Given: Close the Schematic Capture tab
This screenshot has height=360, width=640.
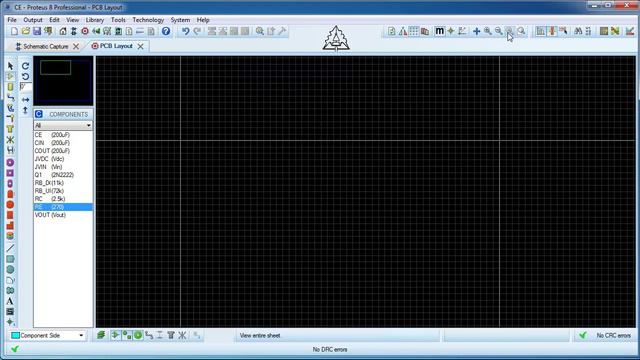Looking at the screenshot, I should pos(76,47).
